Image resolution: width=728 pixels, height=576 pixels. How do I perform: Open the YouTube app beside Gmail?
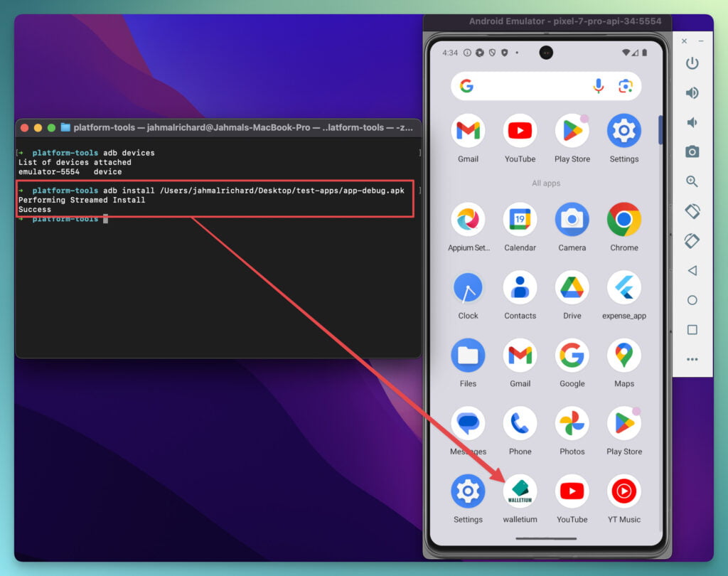[520, 131]
